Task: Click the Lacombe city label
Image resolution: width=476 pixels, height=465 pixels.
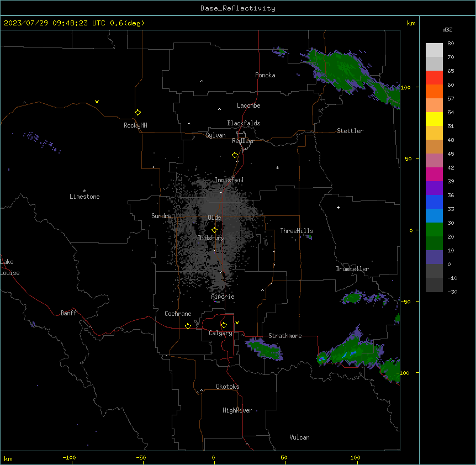Action: 248,105
